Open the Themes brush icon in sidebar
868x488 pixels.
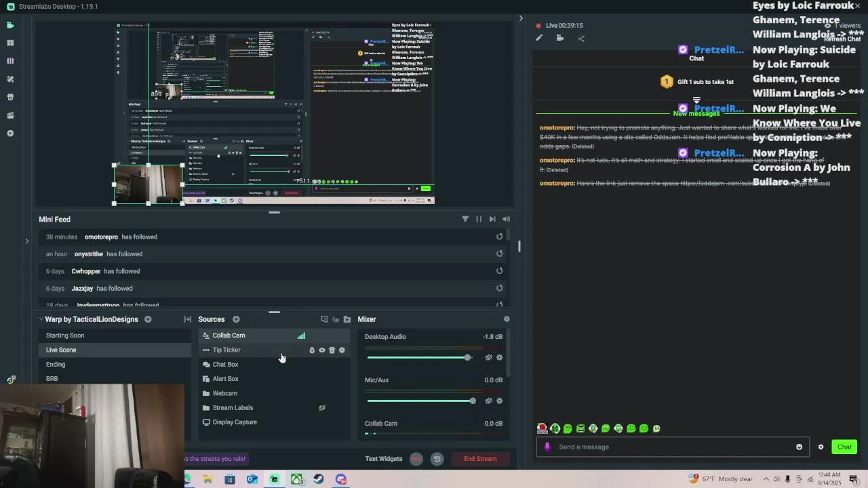pos(10,79)
